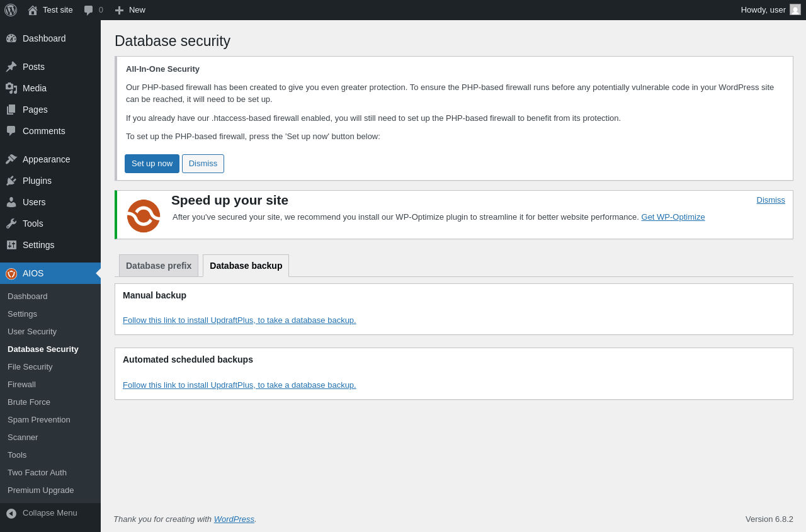Viewport: 806px width, 532px height.
Task: Click the home icon beside Test site
Action: pos(33,10)
